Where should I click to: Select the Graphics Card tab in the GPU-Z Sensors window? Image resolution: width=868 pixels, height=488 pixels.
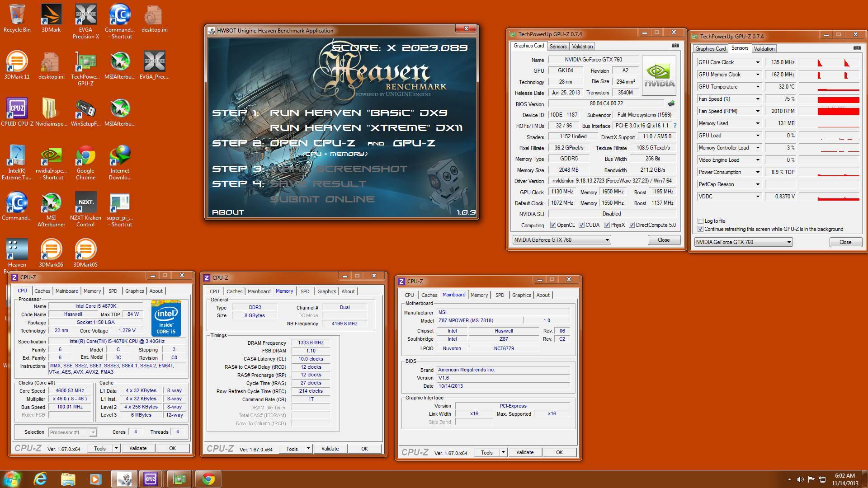pyautogui.click(x=710, y=49)
